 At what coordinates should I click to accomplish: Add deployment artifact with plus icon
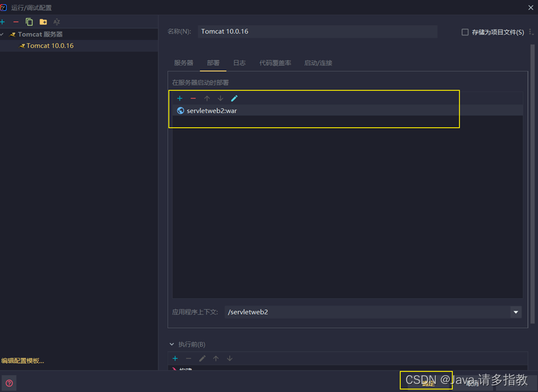(x=180, y=98)
